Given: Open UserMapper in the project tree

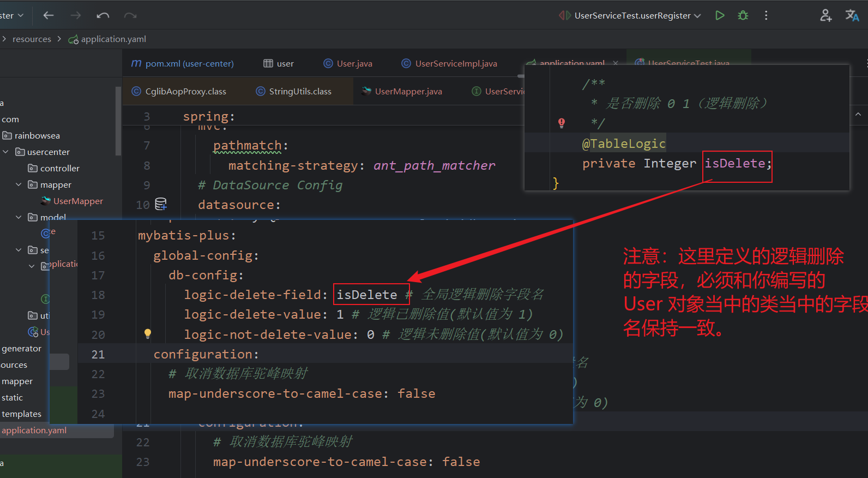Looking at the screenshot, I should [72, 201].
